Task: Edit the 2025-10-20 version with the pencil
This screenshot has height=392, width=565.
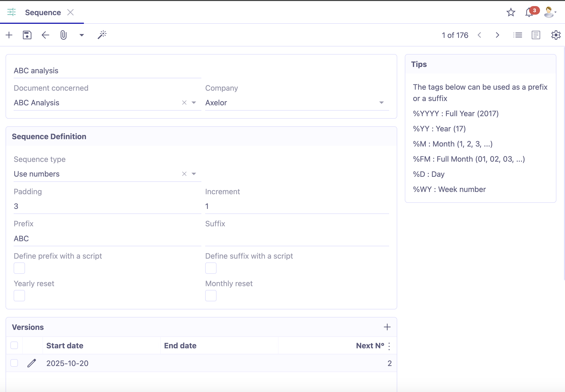Action: pyautogui.click(x=32, y=363)
